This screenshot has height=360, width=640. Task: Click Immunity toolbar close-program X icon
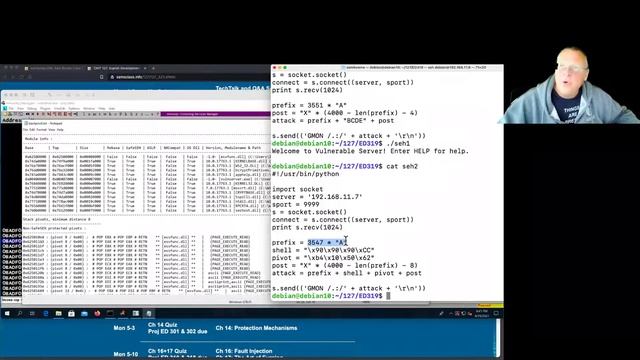tap(32, 114)
